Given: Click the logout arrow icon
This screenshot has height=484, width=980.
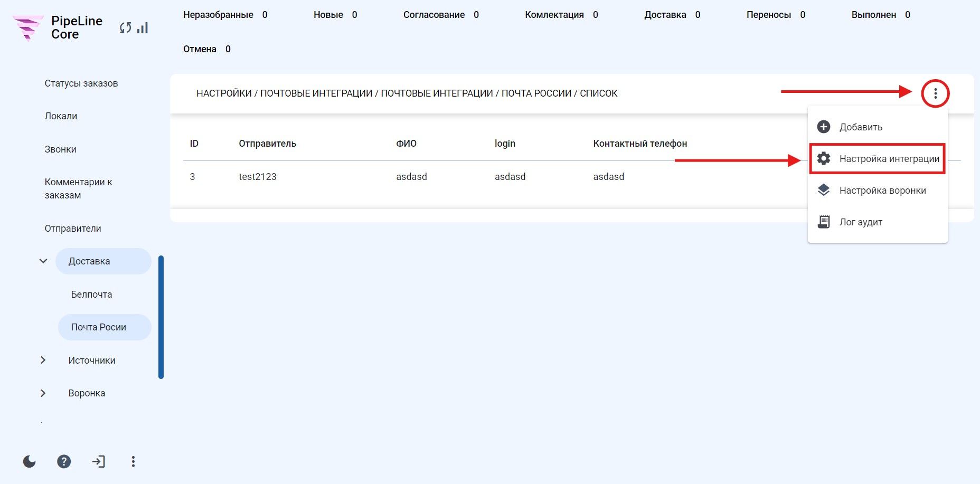Looking at the screenshot, I should [x=98, y=462].
